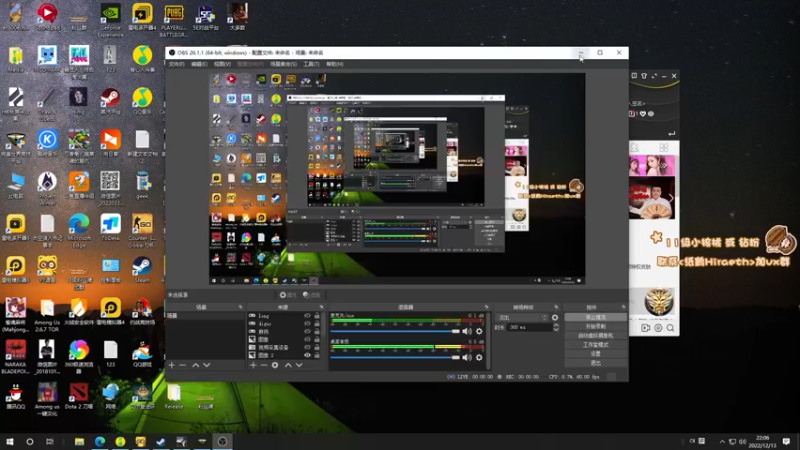Screen dimensions: 800x450
Task: Open settings gear for microphone audio
Action: click(479, 332)
